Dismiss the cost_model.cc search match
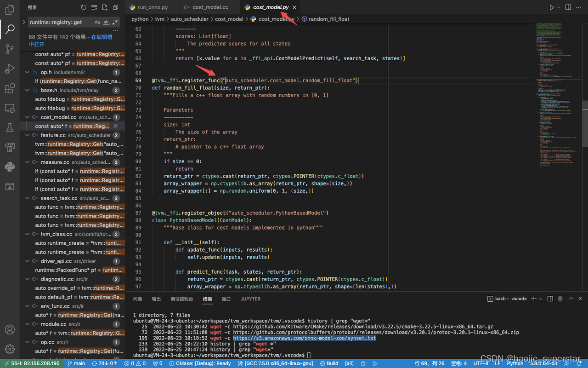The width and height of the screenshot is (588, 368). click(x=116, y=126)
